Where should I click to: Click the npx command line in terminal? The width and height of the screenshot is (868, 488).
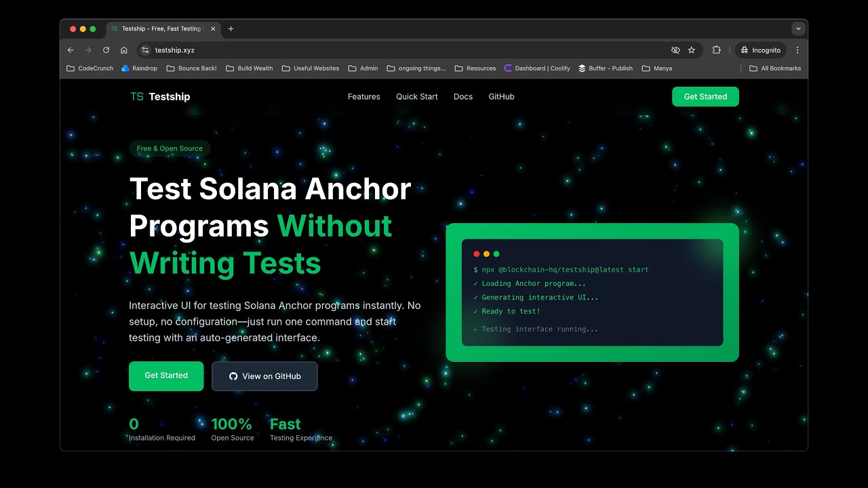561,270
